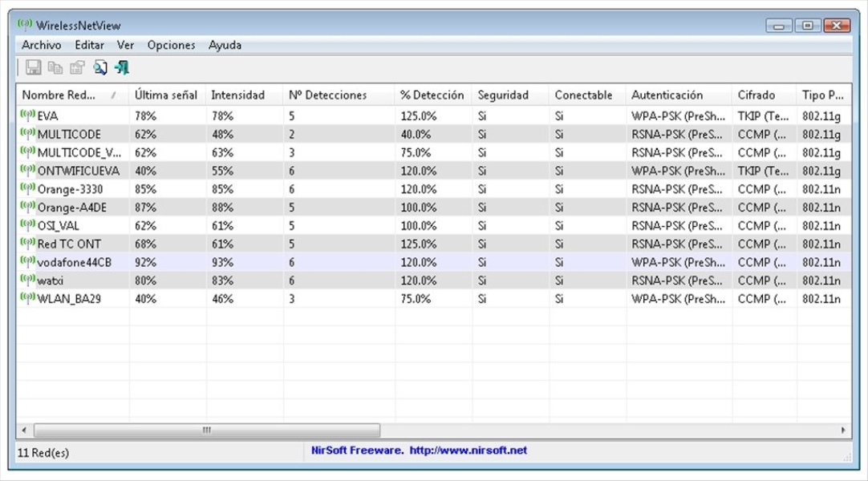The image size is (868, 481).
Task: Click the horizontal scrollbar thumb
Action: click(x=207, y=430)
